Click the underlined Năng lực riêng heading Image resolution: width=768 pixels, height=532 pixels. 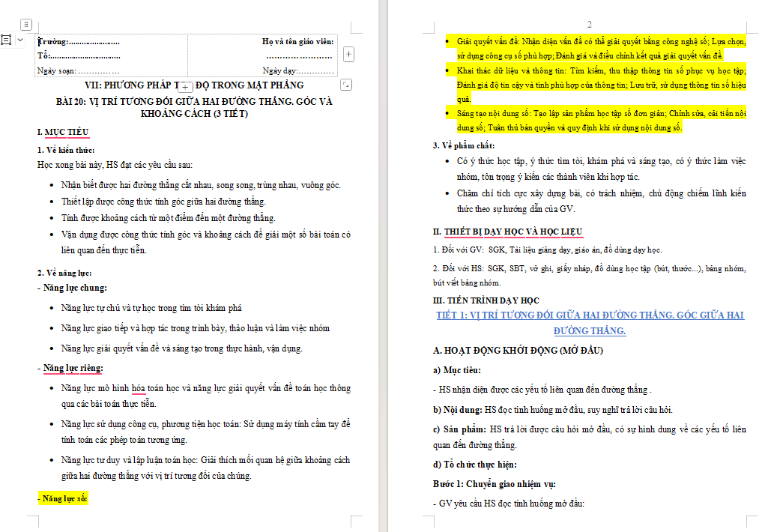73,368
